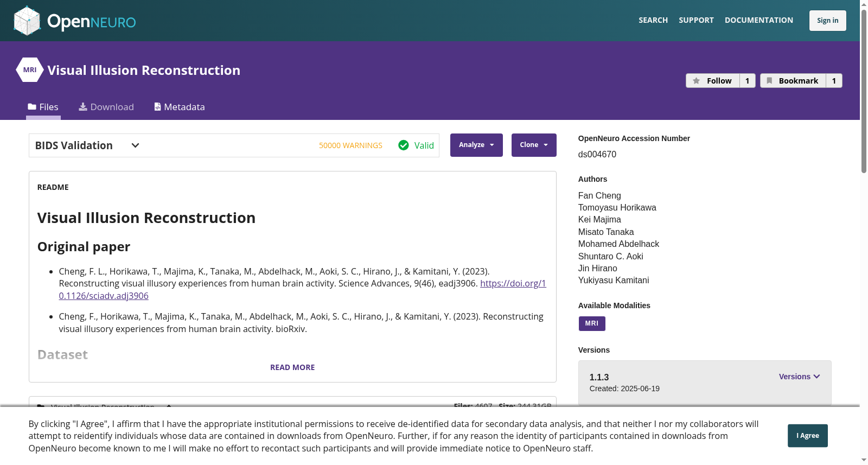Viewport: 868px width, 465px height.
Task: Expand the Versions dropdown
Action: click(x=799, y=377)
